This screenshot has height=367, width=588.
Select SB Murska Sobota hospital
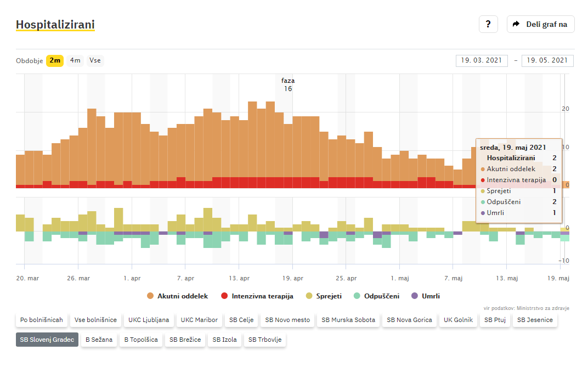(x=348, y=320)
